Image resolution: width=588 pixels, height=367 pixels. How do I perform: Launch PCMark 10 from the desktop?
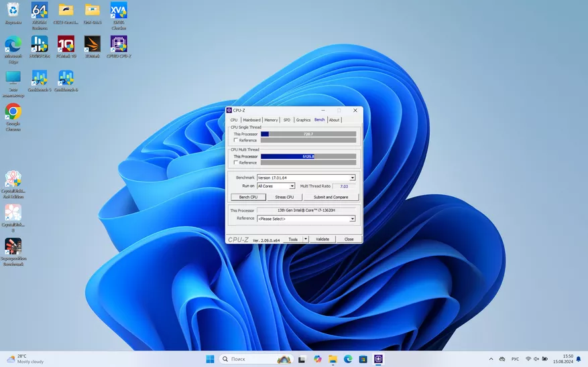pyautogui.click(x=66, y=45)
